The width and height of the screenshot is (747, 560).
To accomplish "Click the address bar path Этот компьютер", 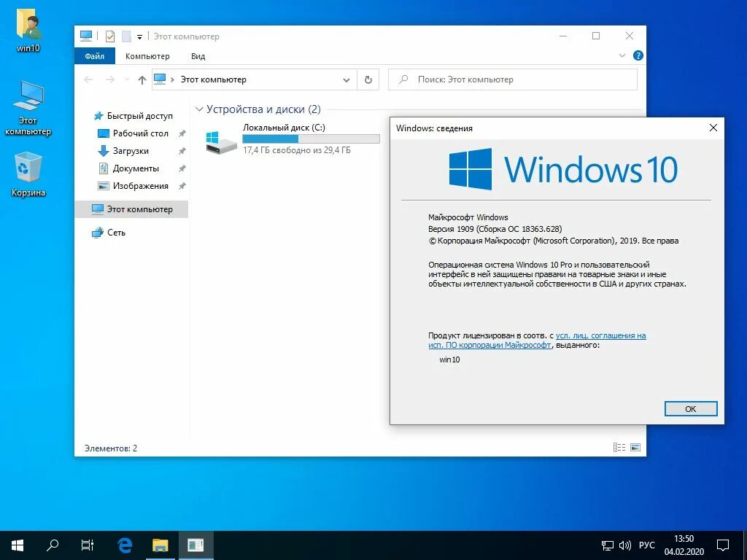I will (214, 79).
